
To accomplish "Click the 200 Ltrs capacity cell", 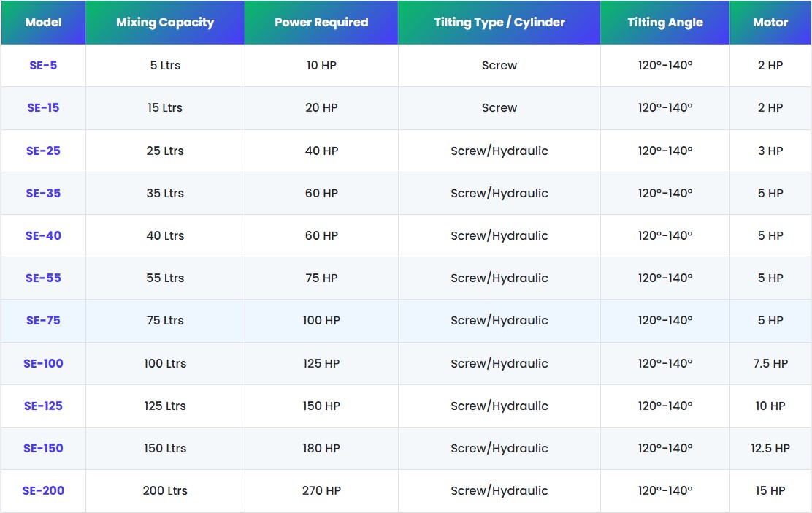I will tap(165, 491).
